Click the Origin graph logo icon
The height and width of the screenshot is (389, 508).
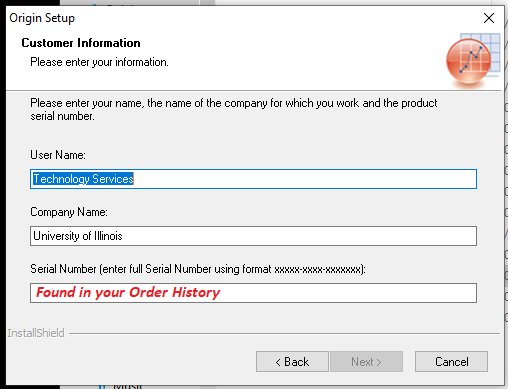click(x=473, y=60)
